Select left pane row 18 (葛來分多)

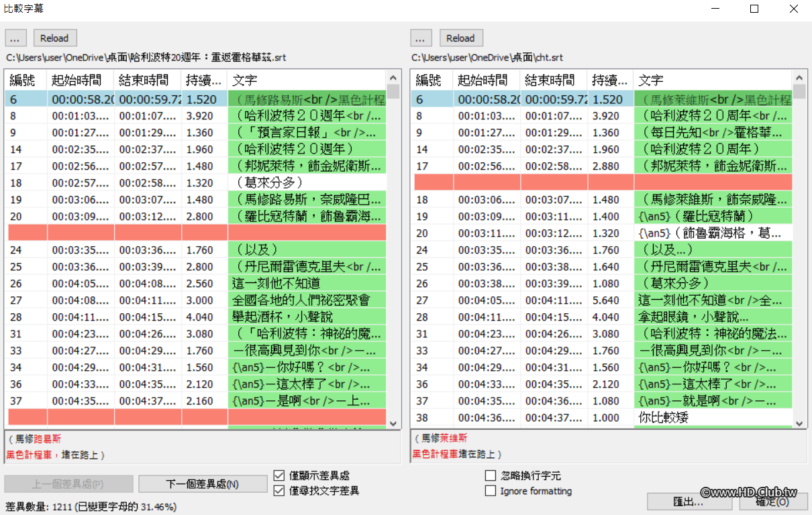point(196,182)
